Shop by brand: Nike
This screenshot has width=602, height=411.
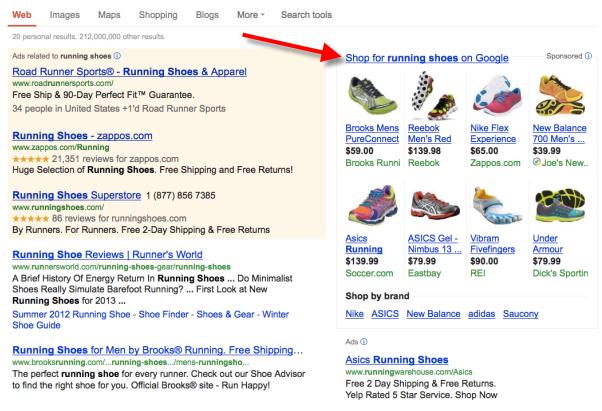coord(354,314)
